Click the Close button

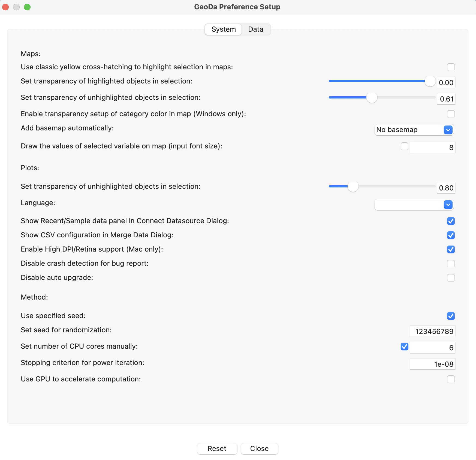[259, 449]
